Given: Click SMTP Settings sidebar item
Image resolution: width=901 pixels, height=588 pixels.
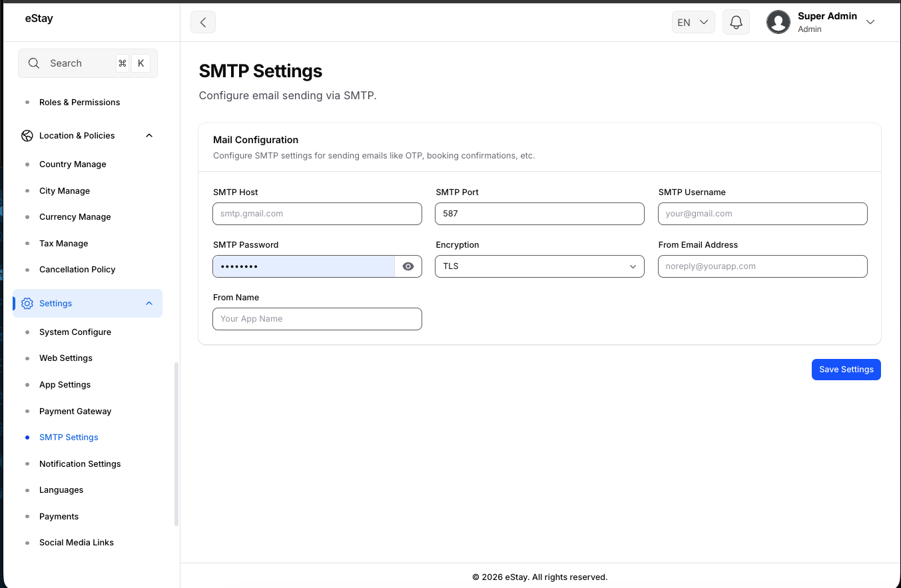Looking at the screenshot, I should 69,438.
